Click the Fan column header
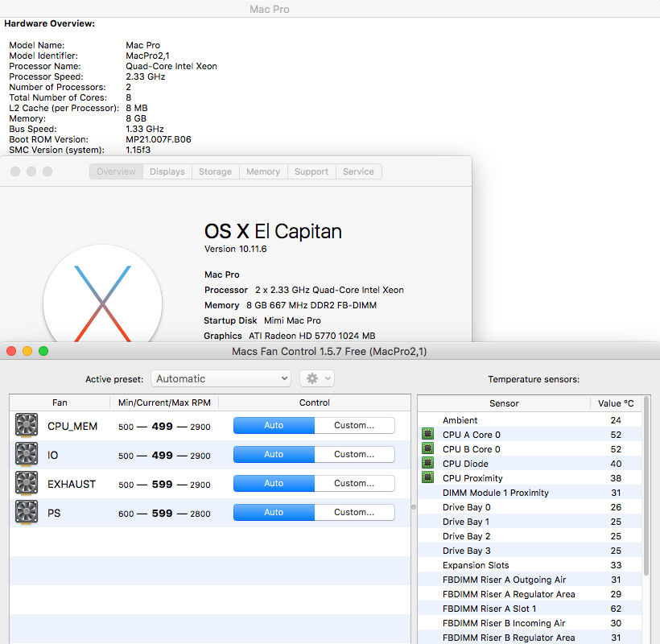This screenshot has width=660, height=644. 60,402
